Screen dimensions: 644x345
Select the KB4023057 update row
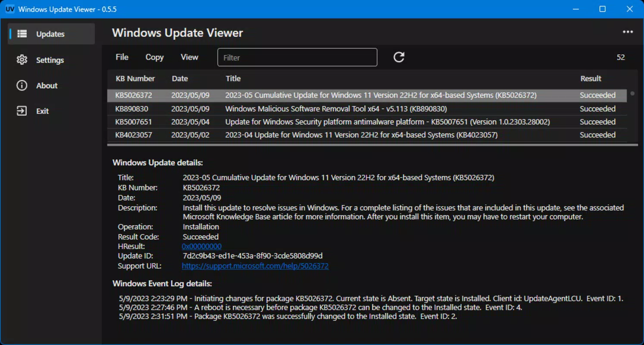[x=367, y=135]
